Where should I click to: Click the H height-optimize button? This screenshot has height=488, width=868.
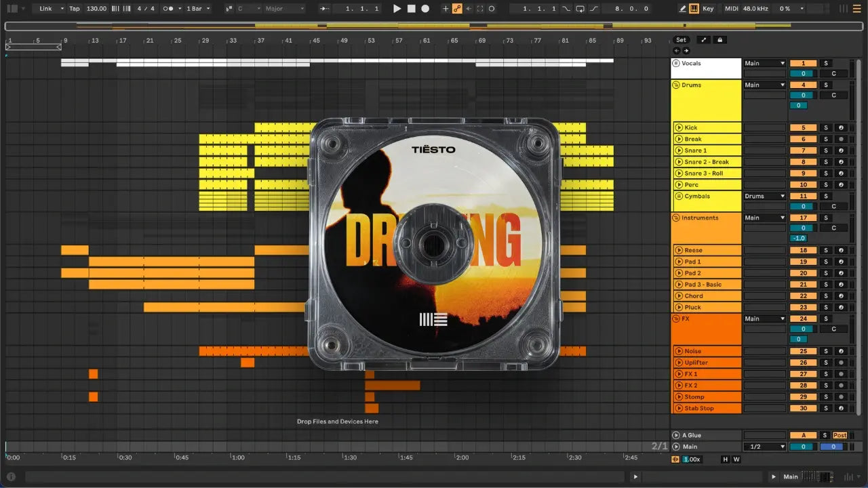725,460
